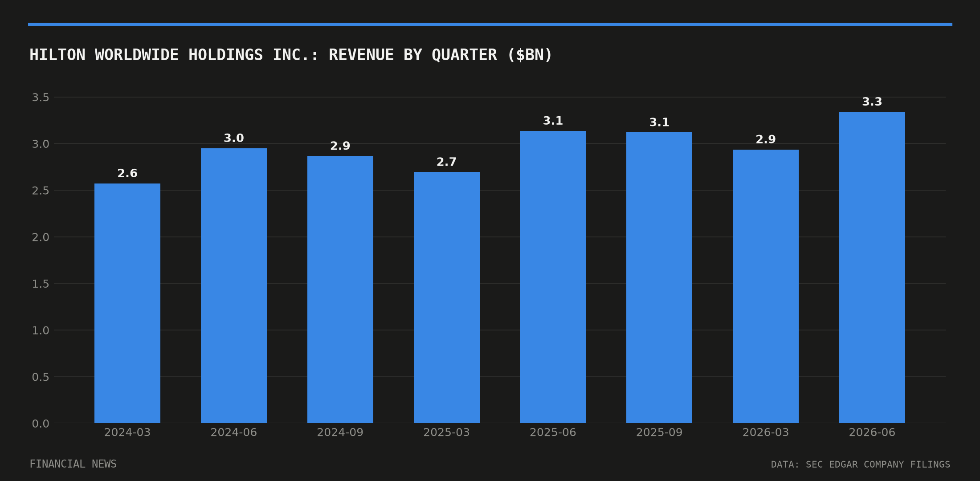980x481 pixels.
Task: Click the SEC EDGAR data source credit
Action: click(x=861, y=465)
